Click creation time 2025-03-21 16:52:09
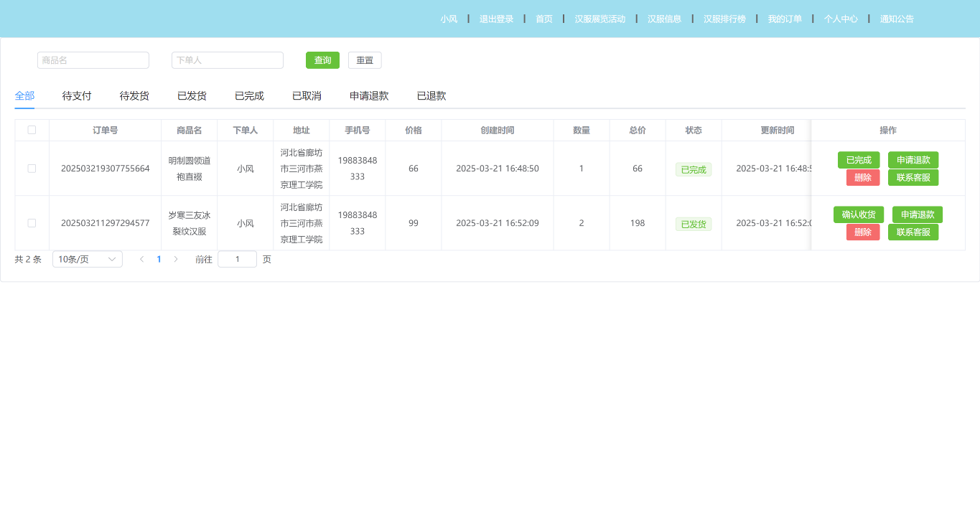The width and height of the screenshot is (980, 515). [x=498, y=223]
